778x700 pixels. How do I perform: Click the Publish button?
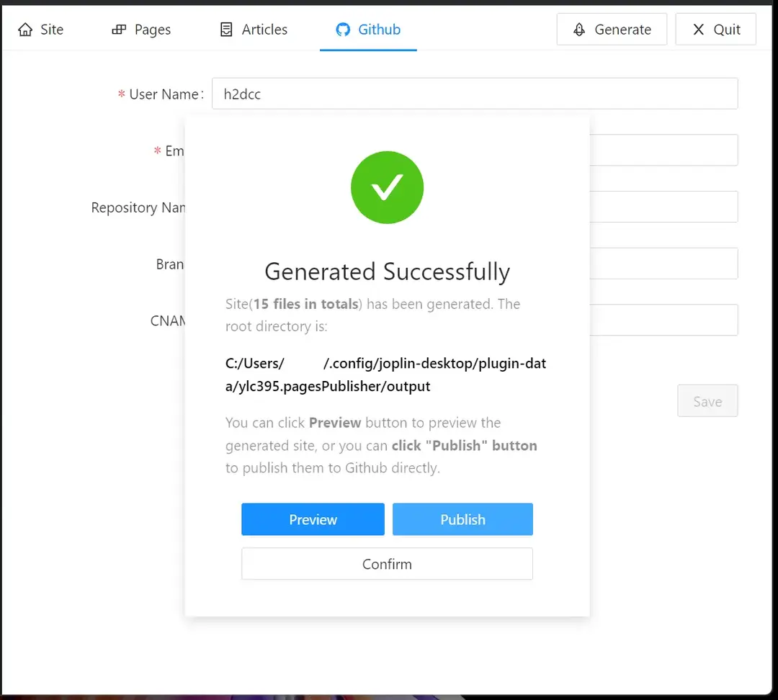[462, 519]
